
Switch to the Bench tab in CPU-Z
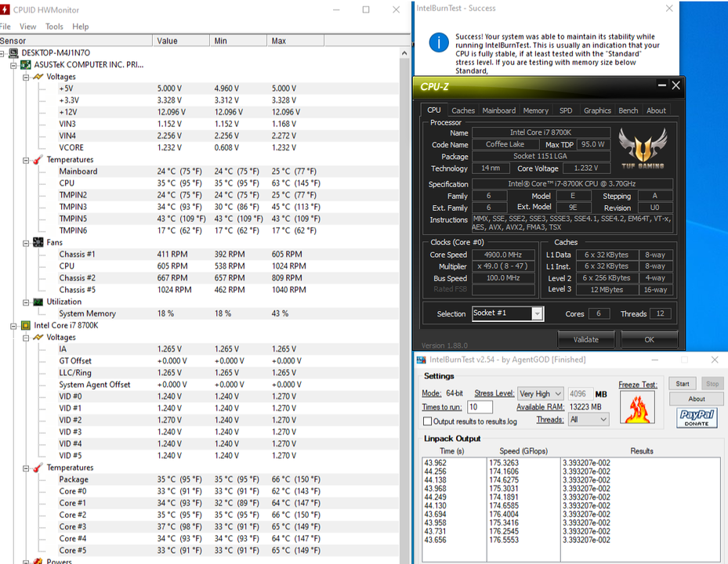point(628,110)
